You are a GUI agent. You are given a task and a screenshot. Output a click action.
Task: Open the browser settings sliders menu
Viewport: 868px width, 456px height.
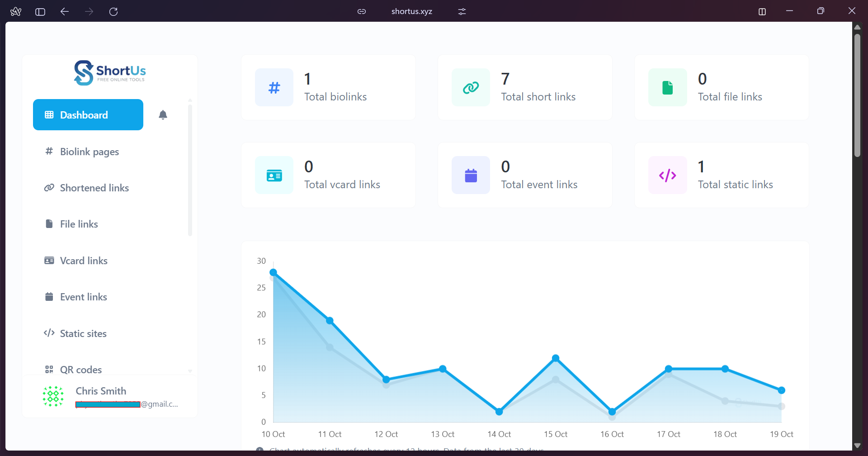(461, 11)
